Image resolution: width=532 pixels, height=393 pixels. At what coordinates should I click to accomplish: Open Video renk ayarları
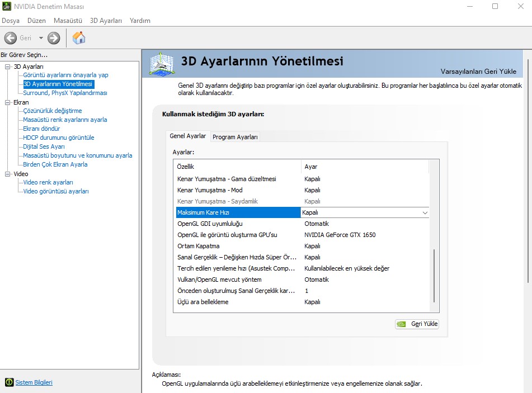point(48,182)
